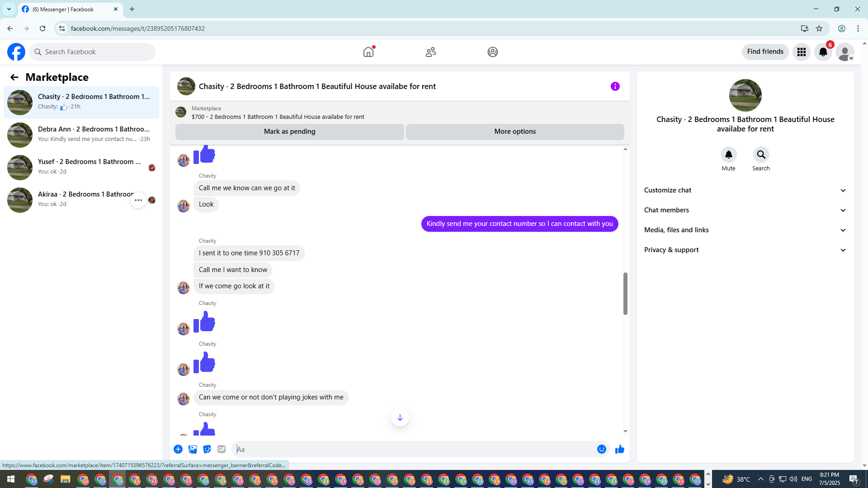Viewport: 868px width, 488px height.
Task: Click Mark as pending button
Action: [x=289, y=131]
